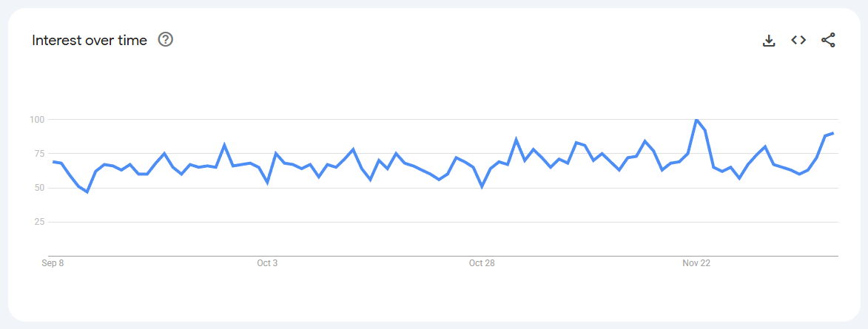Viewport: 868px width, 329px height.
Task: Click the line's dip above Oct 3
Action: pyautogui.click(x=267, y=182)
